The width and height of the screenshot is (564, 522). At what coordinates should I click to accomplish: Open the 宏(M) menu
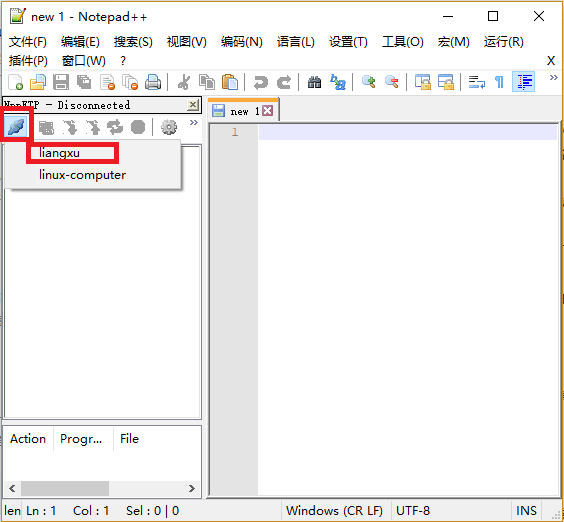point(454,42)
